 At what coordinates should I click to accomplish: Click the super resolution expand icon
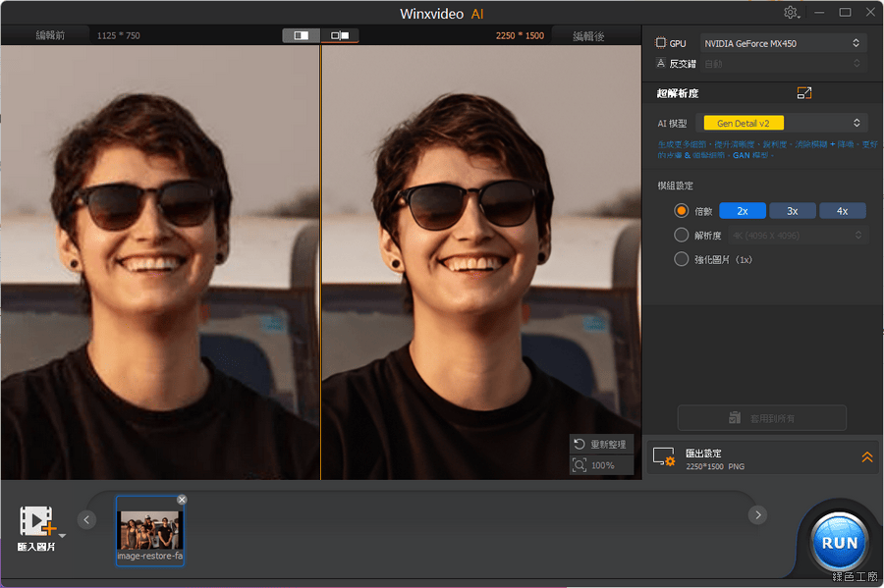coord(804,93)
